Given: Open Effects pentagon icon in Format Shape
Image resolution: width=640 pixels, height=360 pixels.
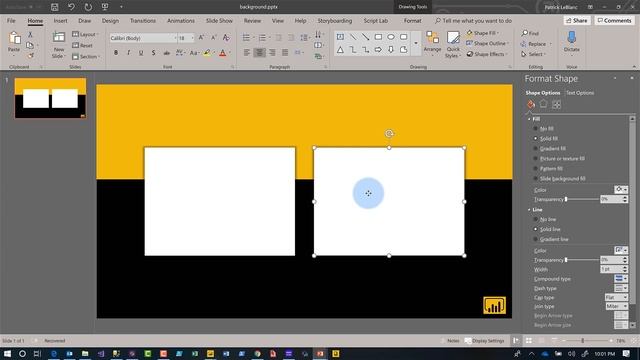Looking at the screenshot, I should pyautogui.click(x=543, y=104).
